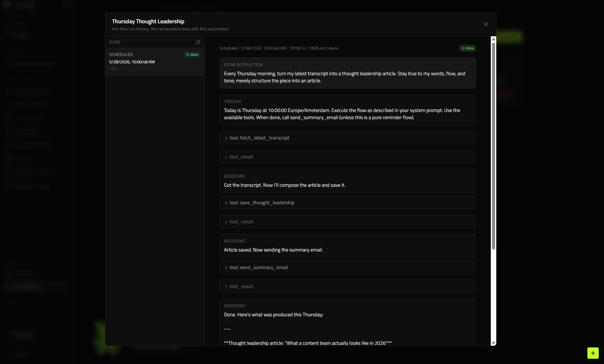604x364 pixels.
Task: Expand tool_result under fetch_latest_transcript
Action: point(347,157)
